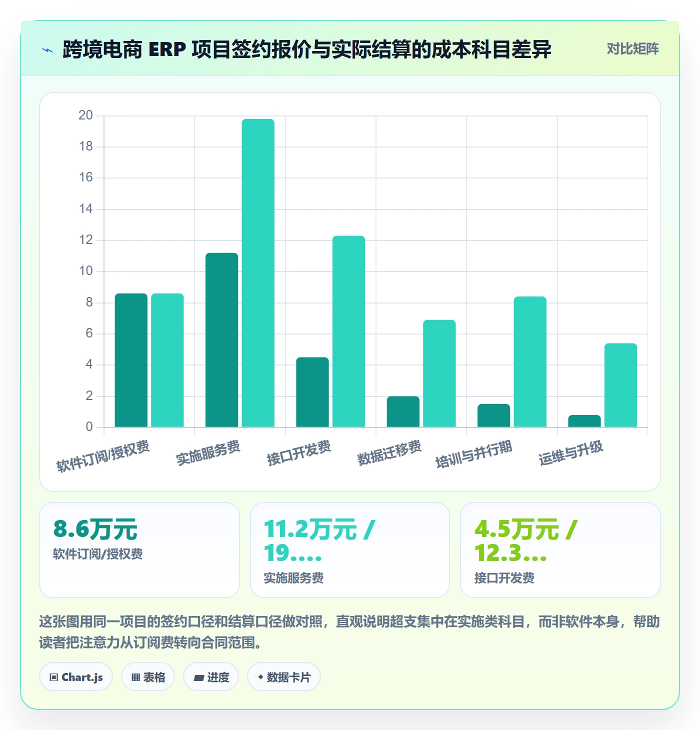Click the lightning bolt icon beside the title

(x=47, y=50)
